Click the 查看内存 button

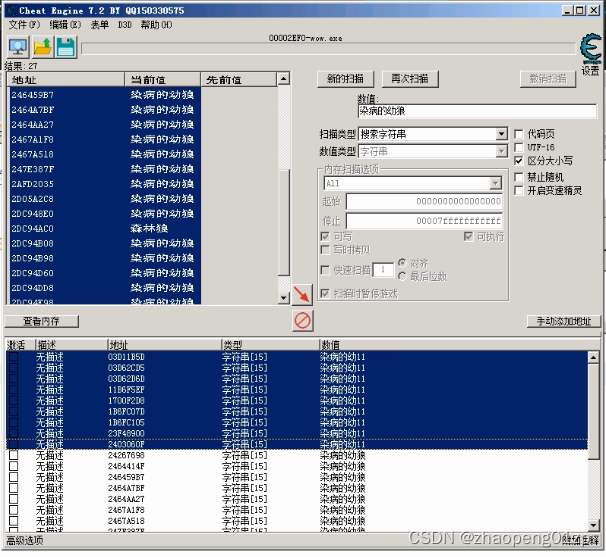(41, 321)
